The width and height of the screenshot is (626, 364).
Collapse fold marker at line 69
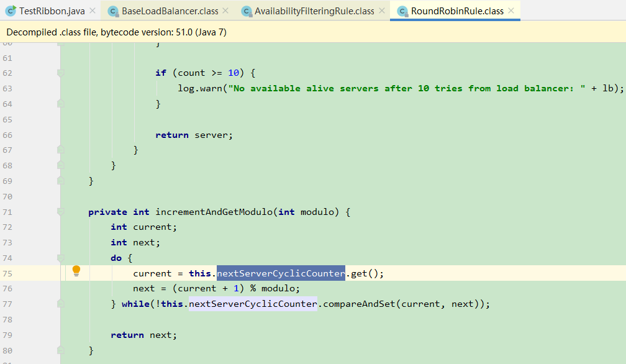point(61,181)
